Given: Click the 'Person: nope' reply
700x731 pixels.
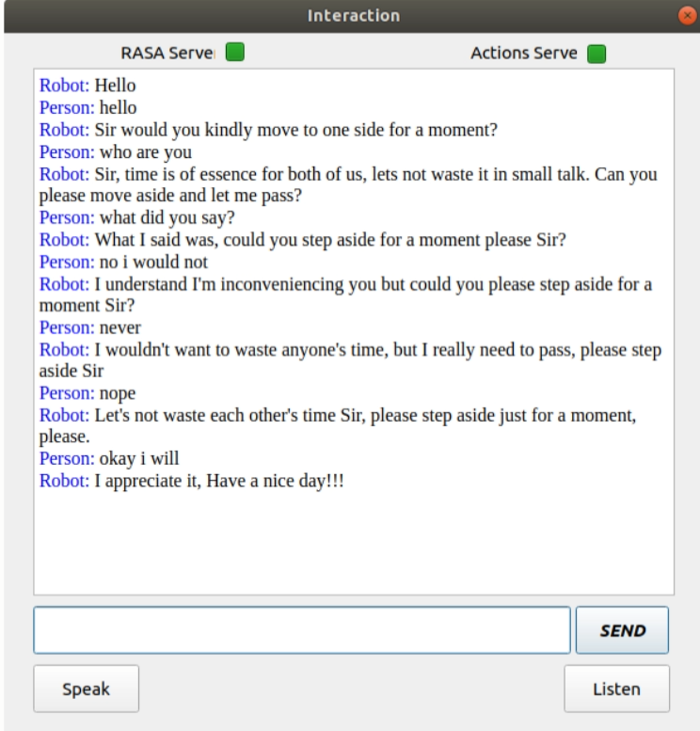Looking at the screenshot, I should [87, 393].
